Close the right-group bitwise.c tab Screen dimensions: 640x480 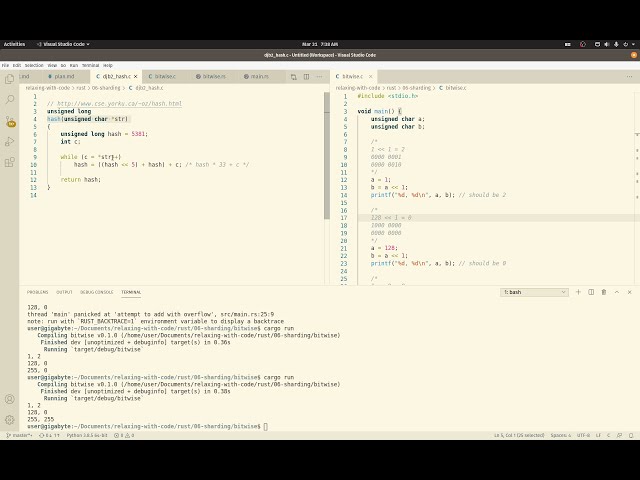(x=371, y=77)
